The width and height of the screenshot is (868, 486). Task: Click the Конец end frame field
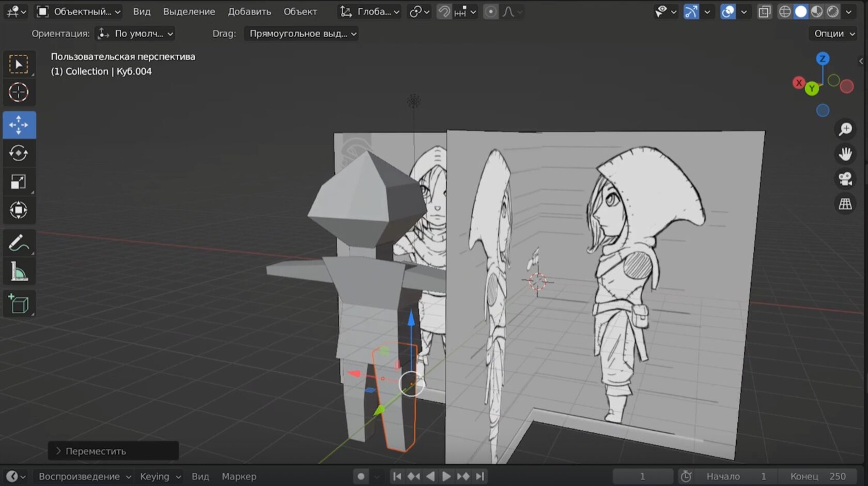point(818,476)
